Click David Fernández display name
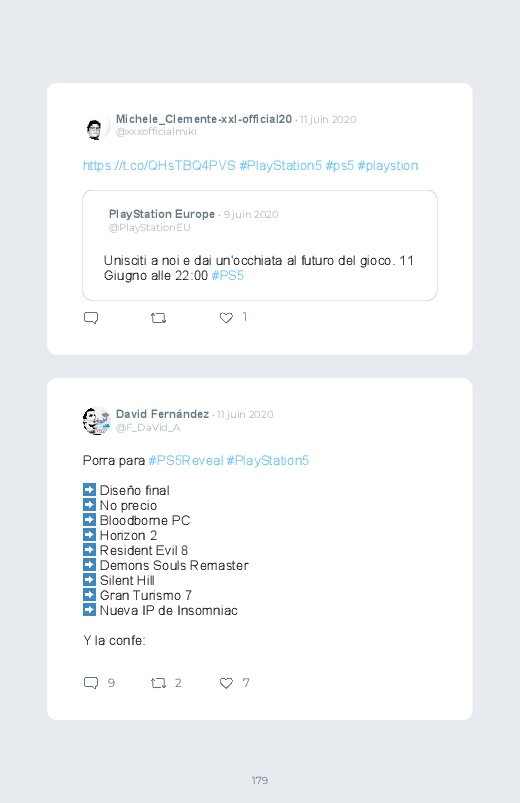520x803 pixels. coord(162,414)
